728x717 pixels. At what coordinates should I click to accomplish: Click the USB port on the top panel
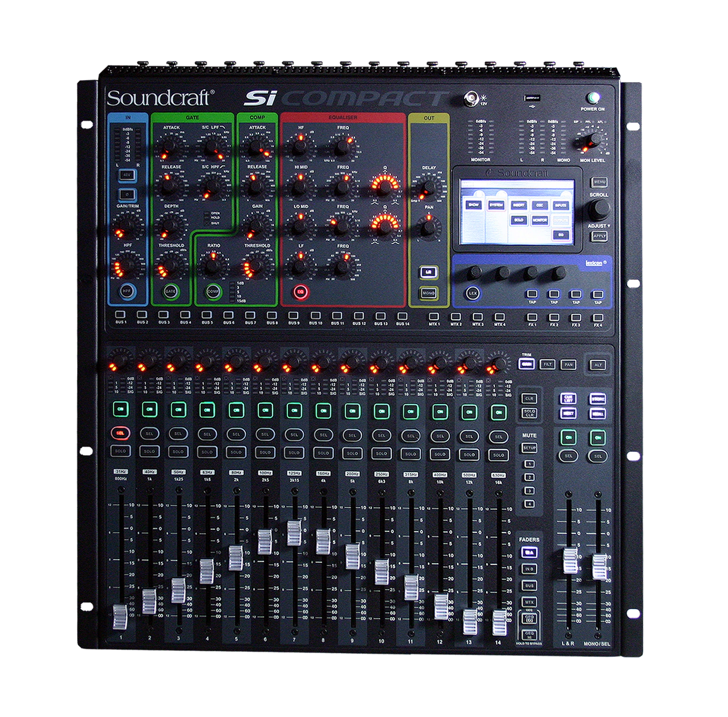(x=533, y=98)
